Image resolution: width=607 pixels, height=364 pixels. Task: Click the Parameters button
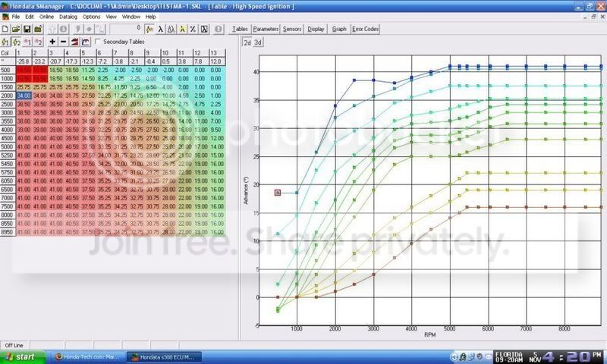tap(266, 29)
